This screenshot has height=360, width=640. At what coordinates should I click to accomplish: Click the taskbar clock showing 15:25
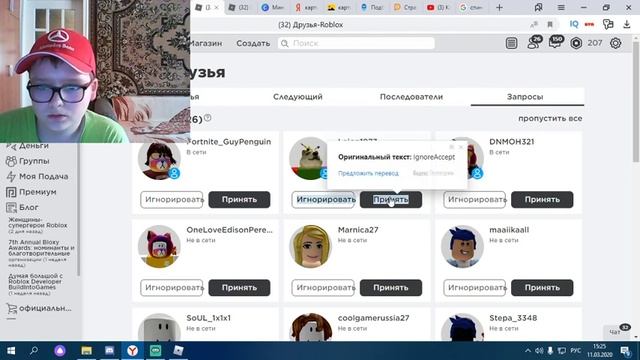(599, 351)
